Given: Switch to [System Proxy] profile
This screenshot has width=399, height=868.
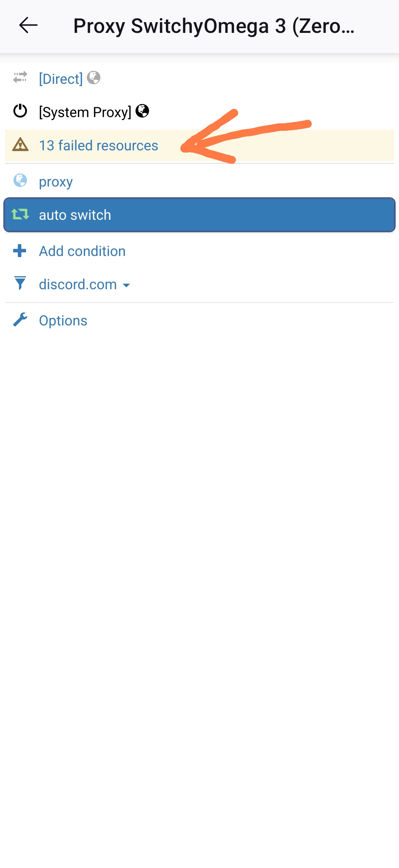Looking at the screenshot, I should [85, 112].
